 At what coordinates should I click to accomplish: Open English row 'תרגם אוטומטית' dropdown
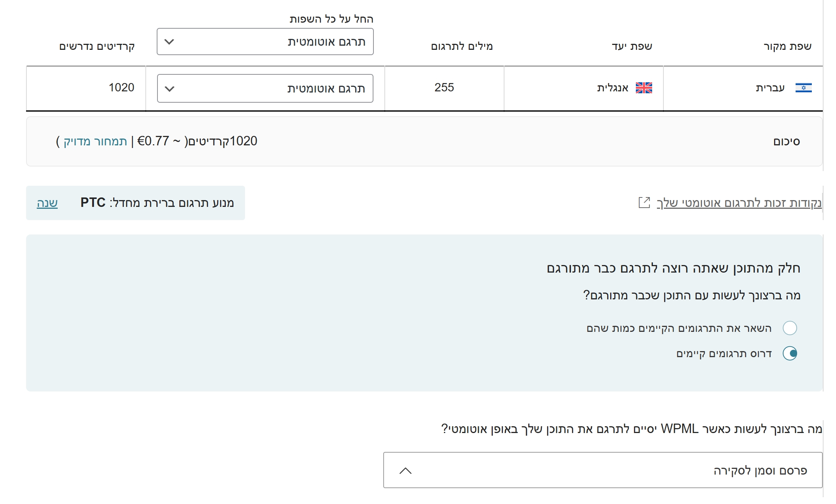[x=265, y=89]
